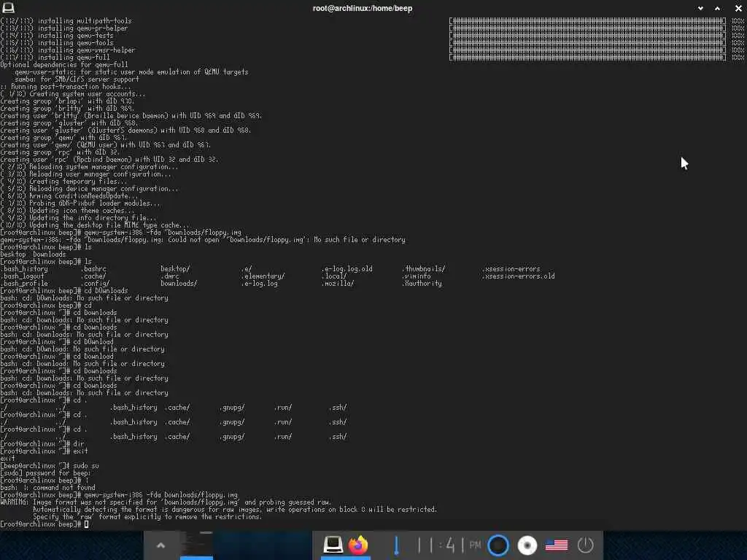Screen dimensions: 747x560
Task: Click the blue circle shelf gadget
Action: click(x=498, y=545)
